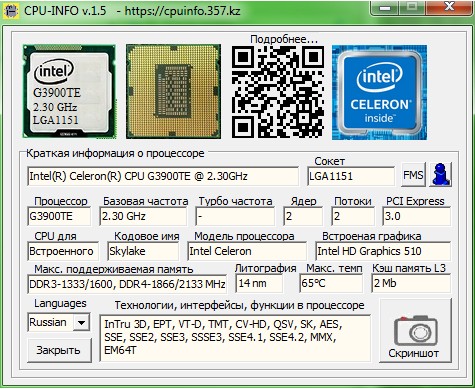
Task: Open the QR code under Подробнее
Action: 278,92
